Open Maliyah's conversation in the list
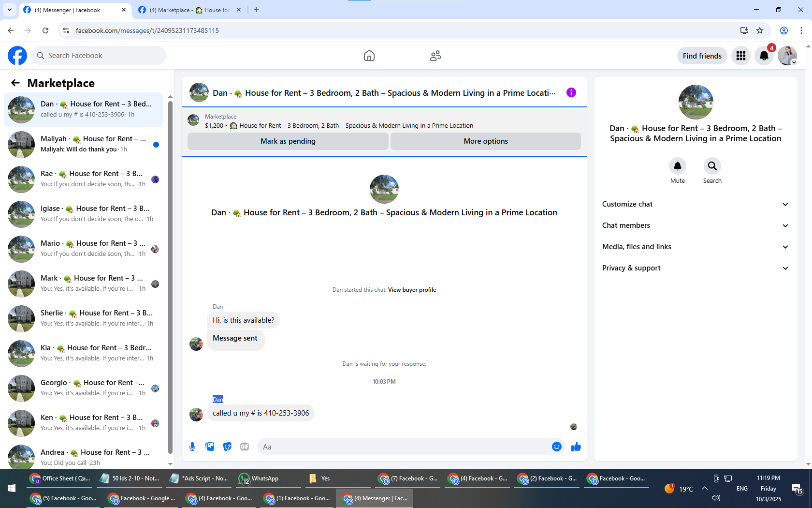 pos(84,145)
